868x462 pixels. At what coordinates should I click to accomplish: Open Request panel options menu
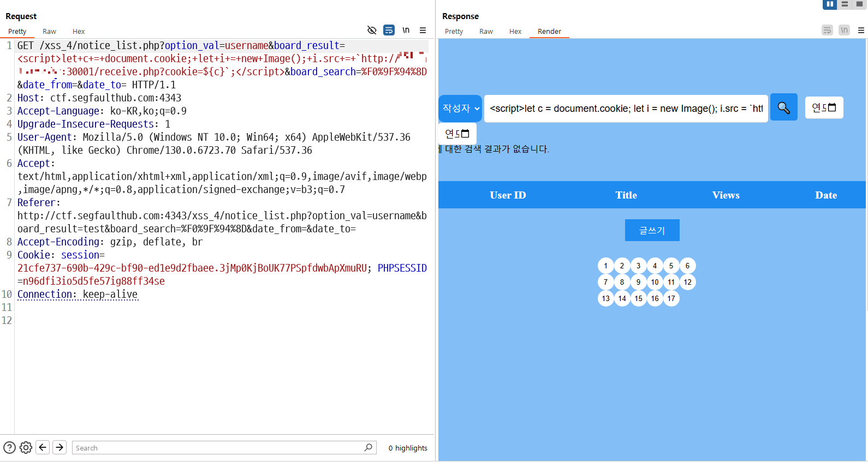click(x=423, y=30)
